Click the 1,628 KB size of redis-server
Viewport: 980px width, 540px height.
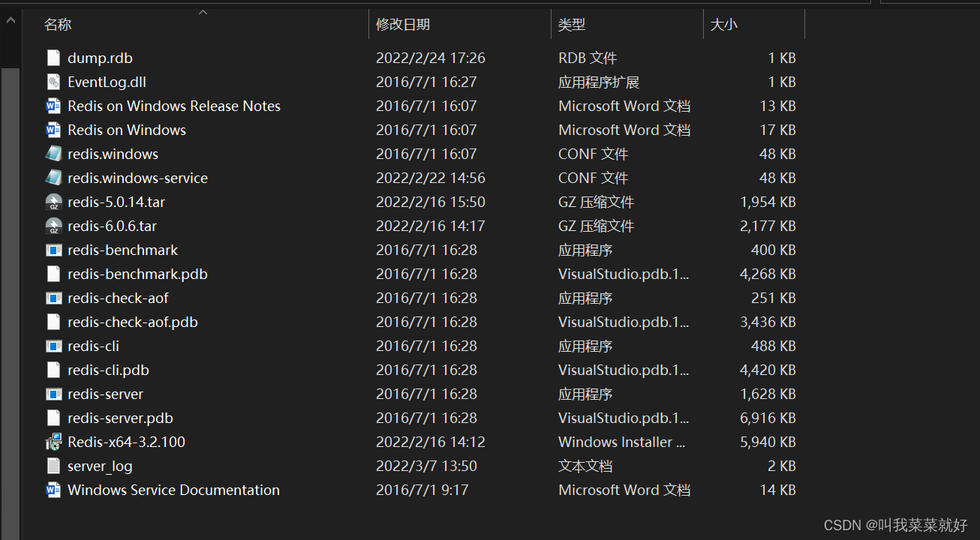(x=768, y=394)
